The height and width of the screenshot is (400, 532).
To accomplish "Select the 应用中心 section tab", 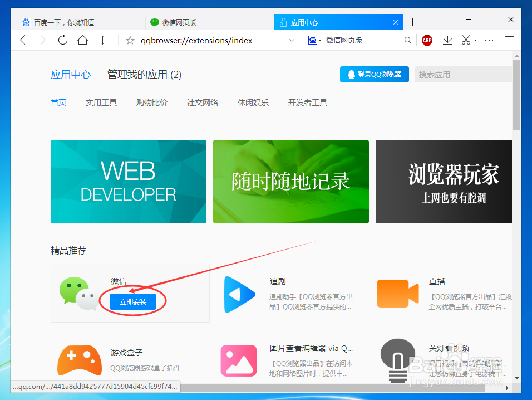I will tap(71, 74).
